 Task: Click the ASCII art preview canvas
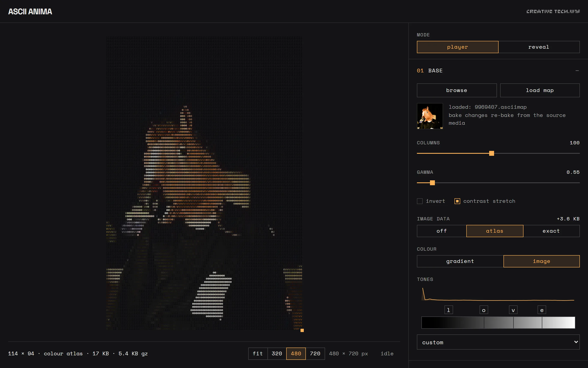(204, 183)
